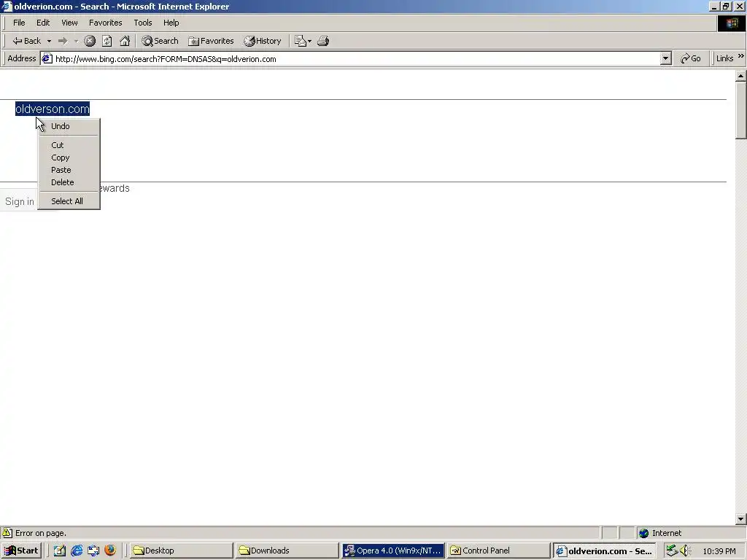Screen dimensions: 747x560
Task: Expand the Address bar dropdown list
Action: tap(666, 59)
